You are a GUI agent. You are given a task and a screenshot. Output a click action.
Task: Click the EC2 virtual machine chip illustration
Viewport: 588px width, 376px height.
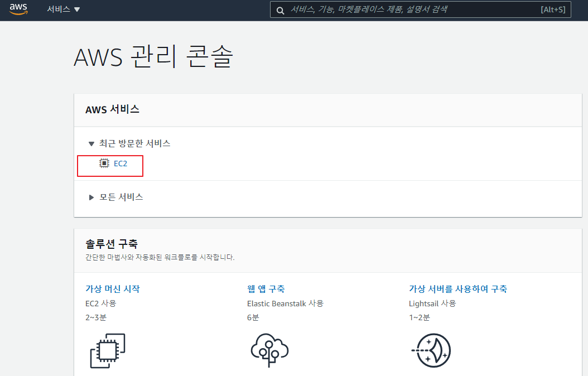108,350
